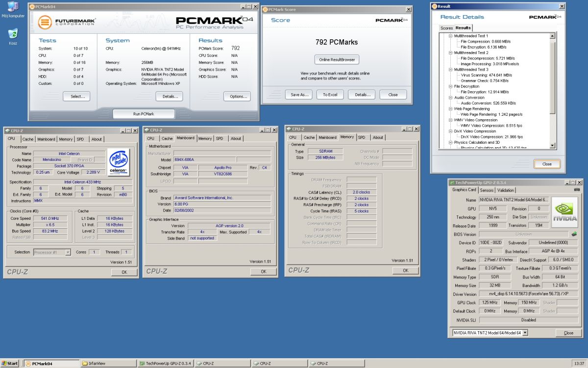Click the GPU-Z screenshot camera icon
This screenshot has width=588, height=368.
tap(578, 190)
